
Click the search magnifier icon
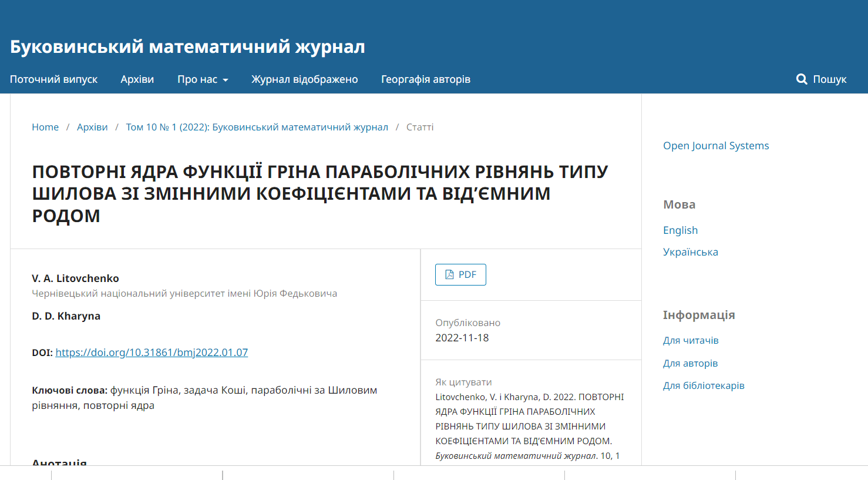pos(801,79)
